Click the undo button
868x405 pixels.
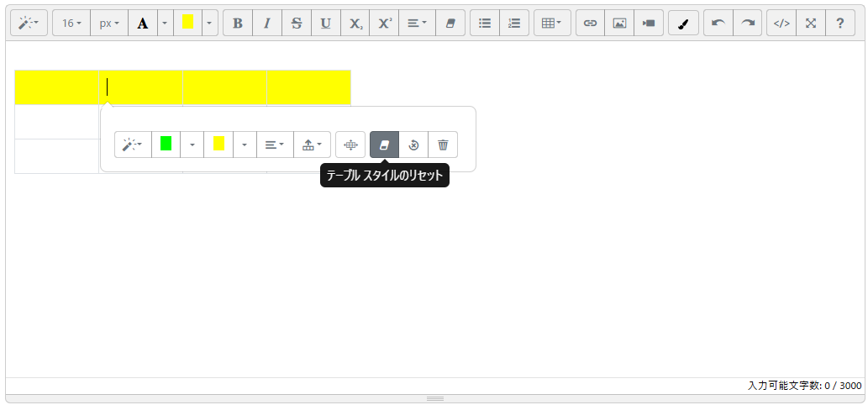pyautogui.click(x=718, y=24)
